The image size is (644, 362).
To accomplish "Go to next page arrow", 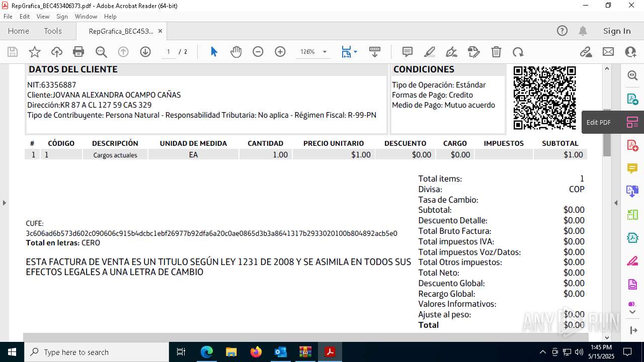I will pos(145,52).
